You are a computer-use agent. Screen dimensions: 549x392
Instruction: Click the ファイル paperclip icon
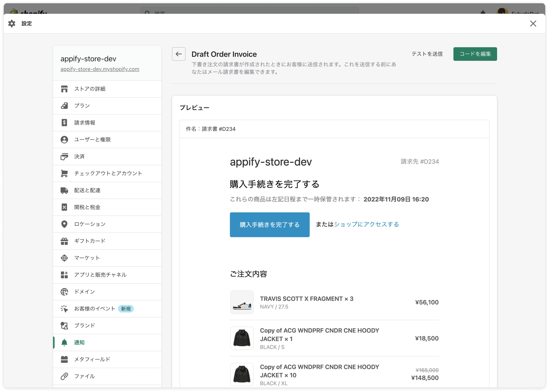[x=64, y=376]
